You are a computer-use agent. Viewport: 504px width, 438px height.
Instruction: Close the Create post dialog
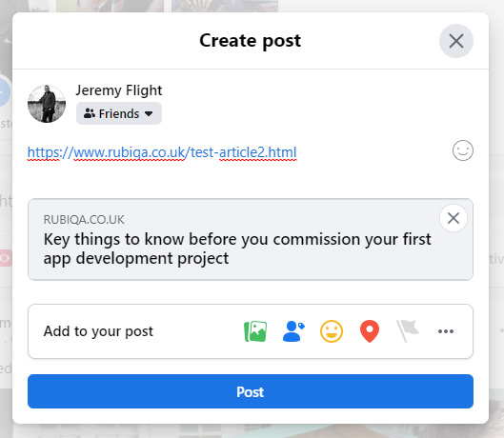pyautogui.click(x=456, y=41)
